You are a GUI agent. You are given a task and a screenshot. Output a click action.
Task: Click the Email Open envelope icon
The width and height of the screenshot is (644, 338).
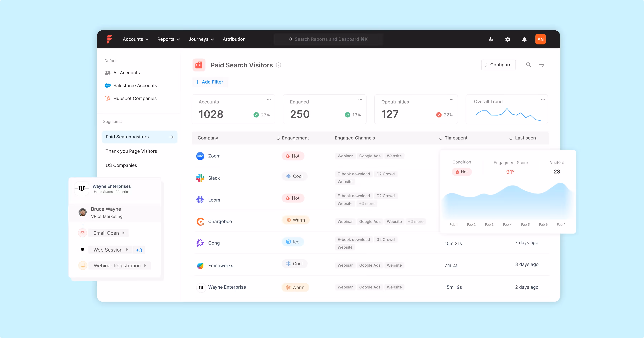(x=82, y=233)
